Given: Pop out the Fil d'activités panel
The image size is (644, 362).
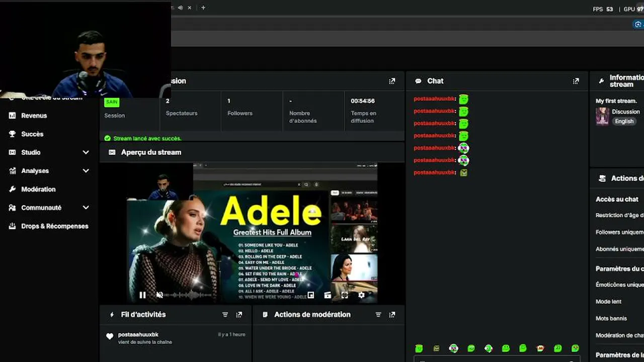Looking at the screenshot, I should 239,315.
